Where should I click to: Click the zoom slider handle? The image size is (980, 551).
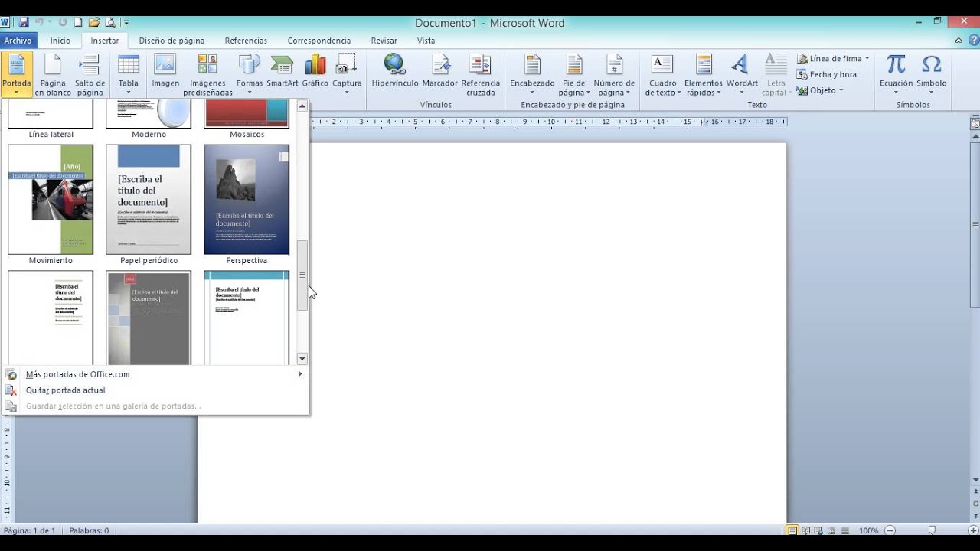931,530
